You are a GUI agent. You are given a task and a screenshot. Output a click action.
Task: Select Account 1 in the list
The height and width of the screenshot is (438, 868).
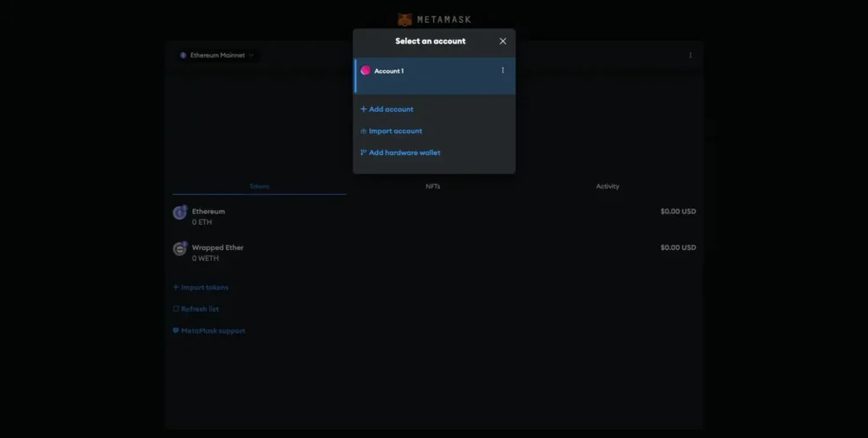[x=435, y=75]
